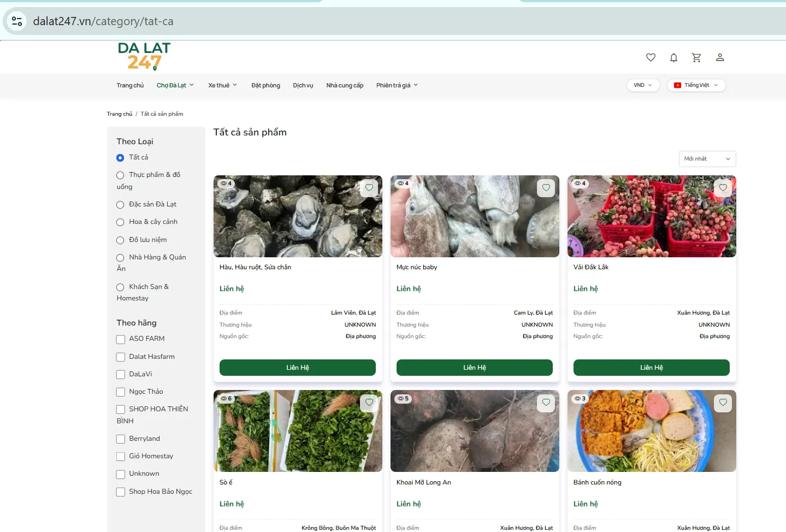The width and height of the screenshot is (786, 532).
Task: Favorite the Bánh cuốn nóng product heart
Action: (x=723, y=403)
